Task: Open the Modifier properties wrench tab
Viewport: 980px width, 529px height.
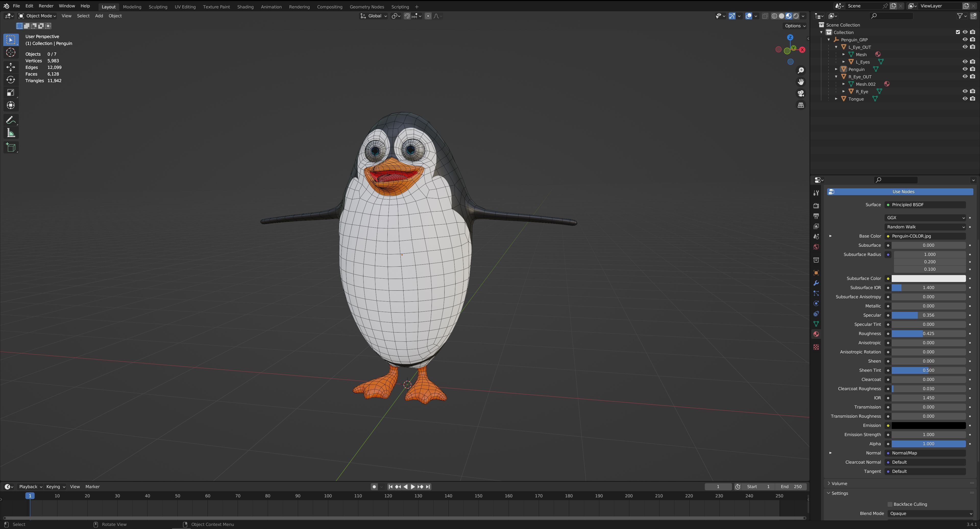Action: (x=816, y=283)
